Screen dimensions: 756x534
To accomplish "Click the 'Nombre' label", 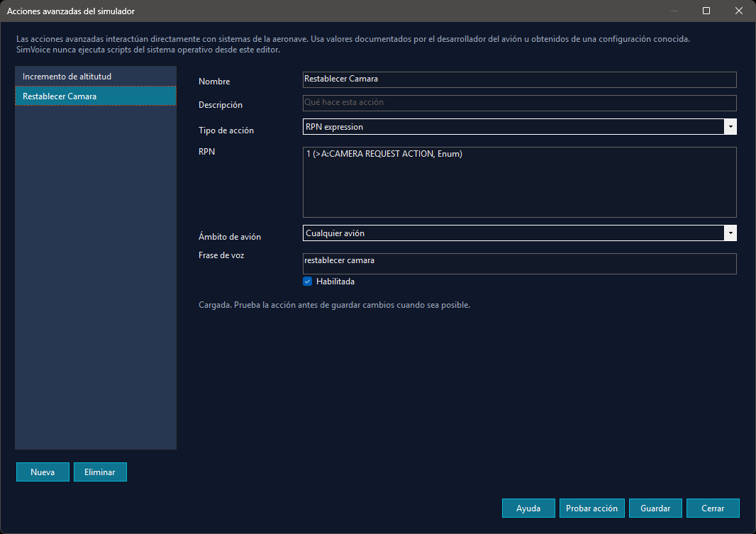I will pyautogui.click(x=214, y=82).
